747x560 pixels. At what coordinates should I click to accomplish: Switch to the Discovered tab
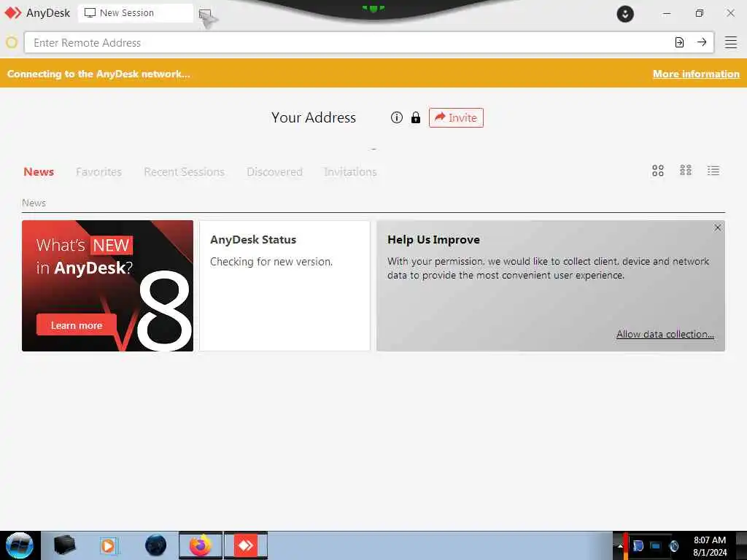pos(274,172)
